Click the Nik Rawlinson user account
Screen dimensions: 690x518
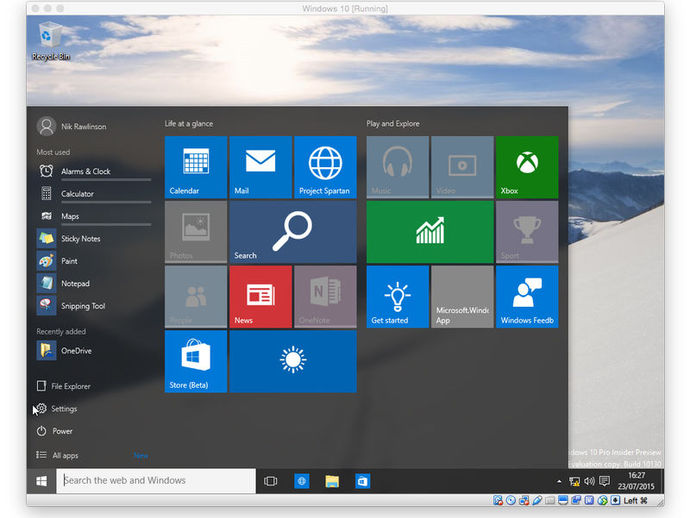click(72, 126)
